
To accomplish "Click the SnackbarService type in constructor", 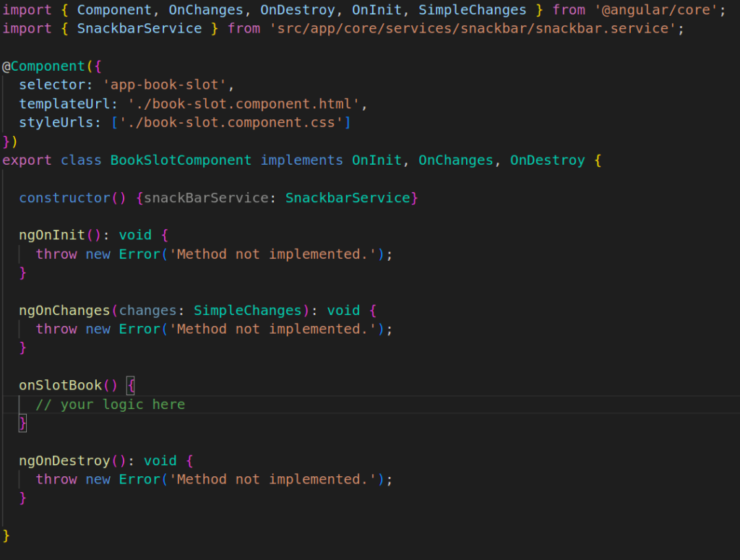I will click(x=349, y=197).
